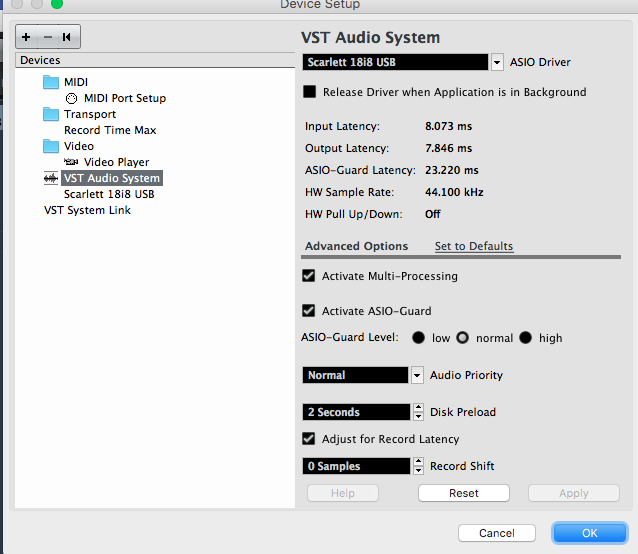Increase Disk Preload with up arrow
The height and width of the screenshot is (554, 638).
pos(418,408)
